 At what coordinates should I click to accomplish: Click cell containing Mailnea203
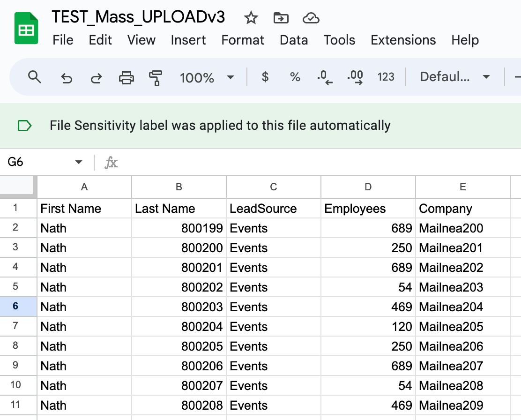(x=462, y=287)
